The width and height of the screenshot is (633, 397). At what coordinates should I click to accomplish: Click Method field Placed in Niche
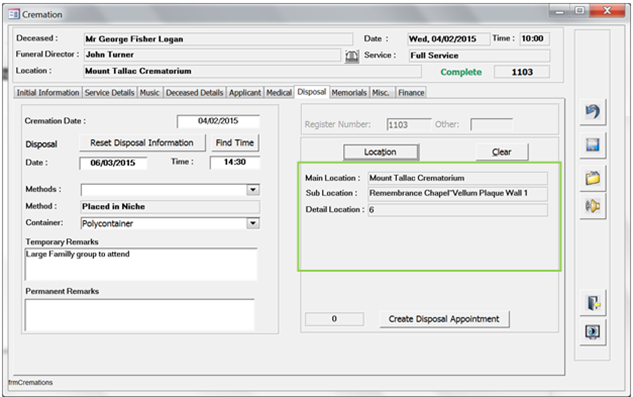tap(170, 206)
